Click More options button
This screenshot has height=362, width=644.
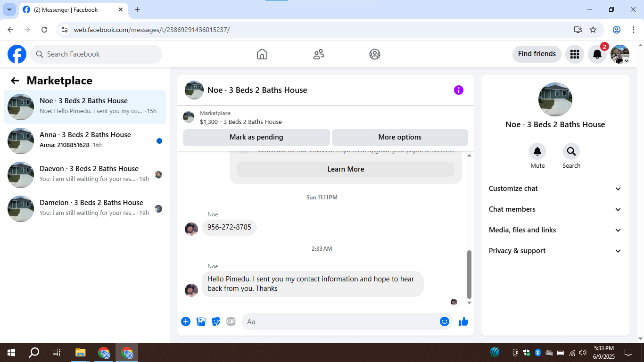pyautogui.click(x=400, y=137)
